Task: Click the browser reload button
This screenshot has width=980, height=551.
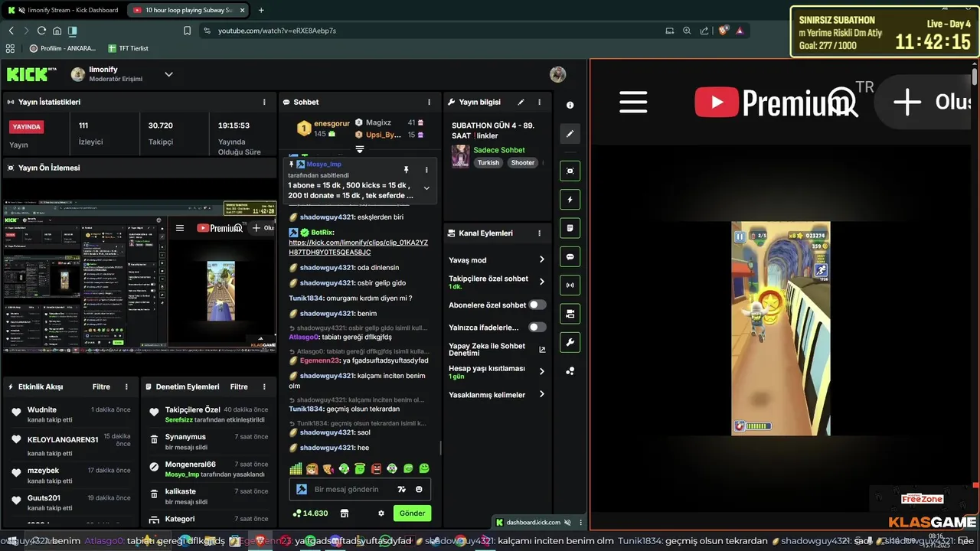Action: pos(41,31)
